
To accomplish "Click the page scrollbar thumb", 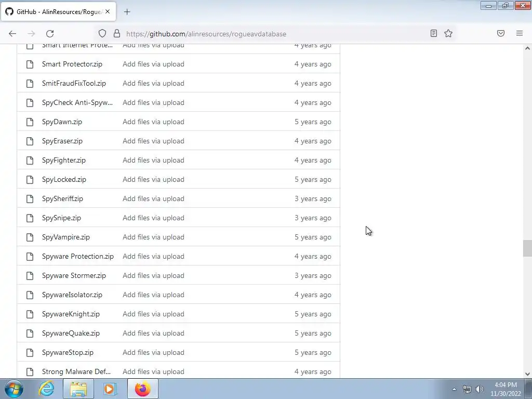I will point(527,248).
